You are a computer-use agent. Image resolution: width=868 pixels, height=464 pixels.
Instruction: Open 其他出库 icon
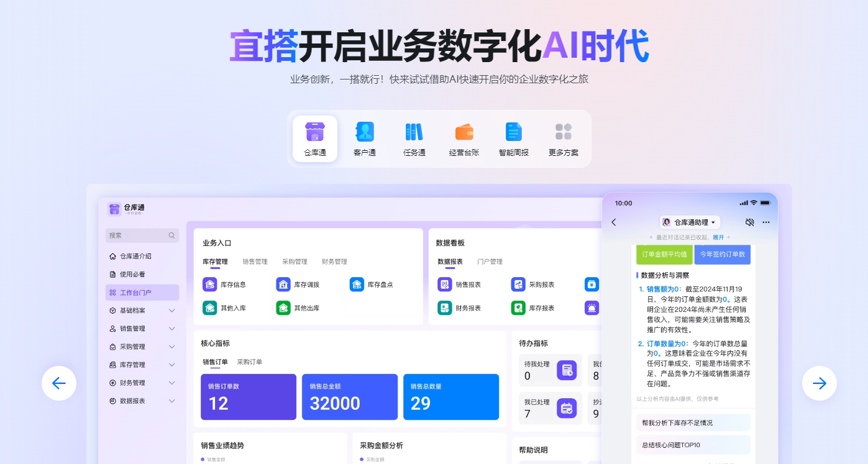[283, 307]
